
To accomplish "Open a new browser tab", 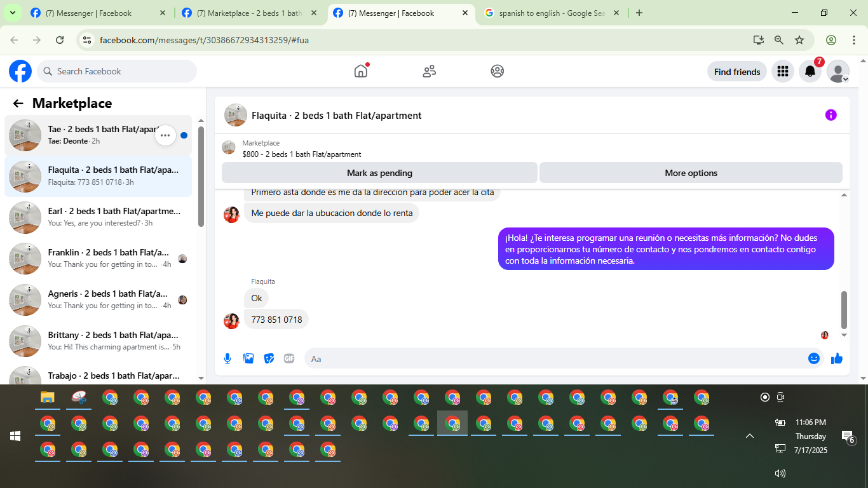I will [639, 13].
